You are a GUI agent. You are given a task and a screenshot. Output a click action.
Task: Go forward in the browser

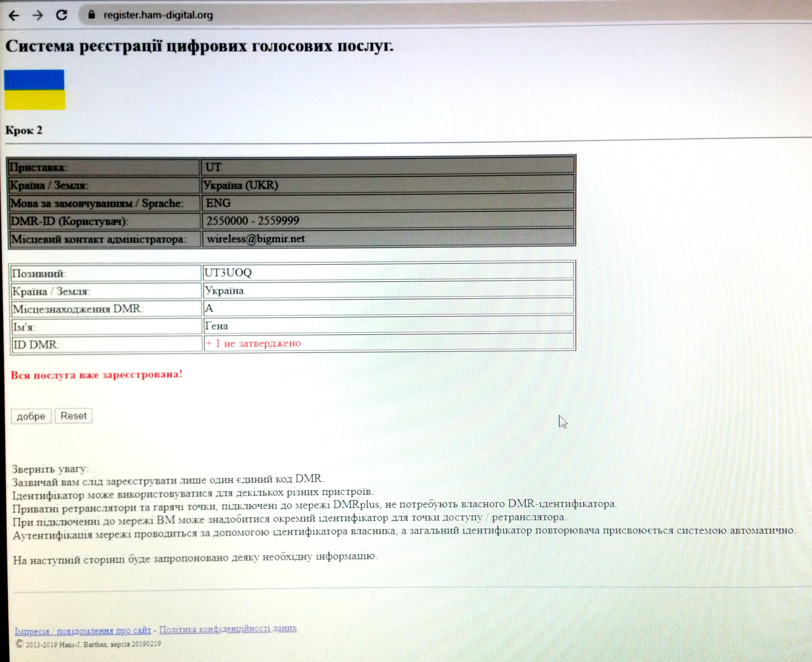point(37,15)
